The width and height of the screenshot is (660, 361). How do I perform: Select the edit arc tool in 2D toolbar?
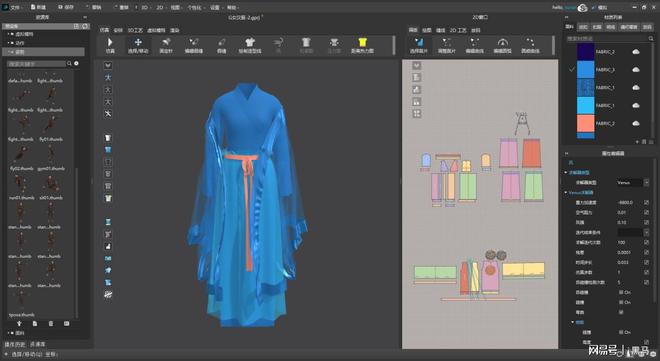pyautogui.click(x=503, y=45)
